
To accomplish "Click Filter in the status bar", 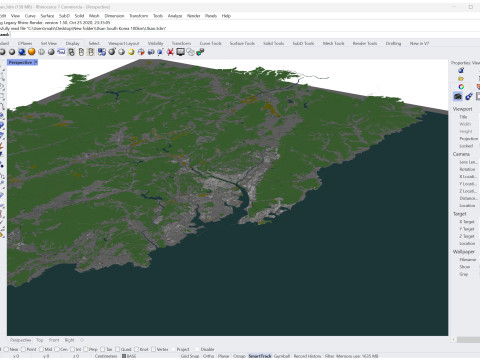I will pos(329,356).
